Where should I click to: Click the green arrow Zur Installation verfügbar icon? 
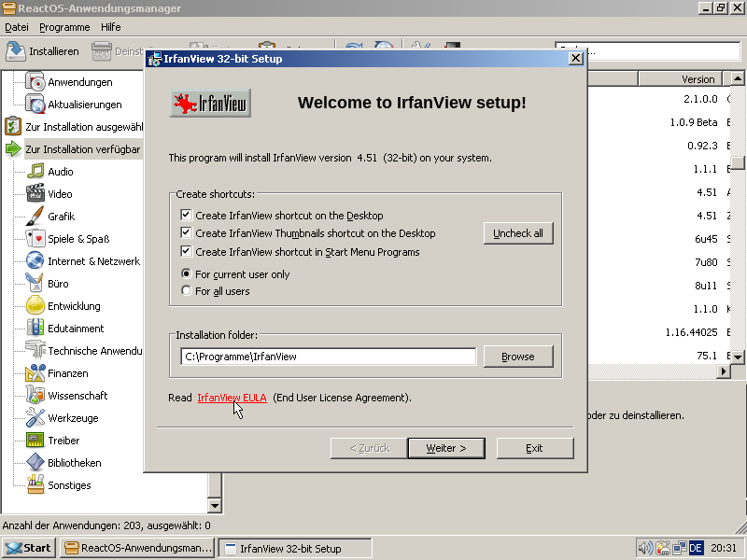[x=13, y=149]
